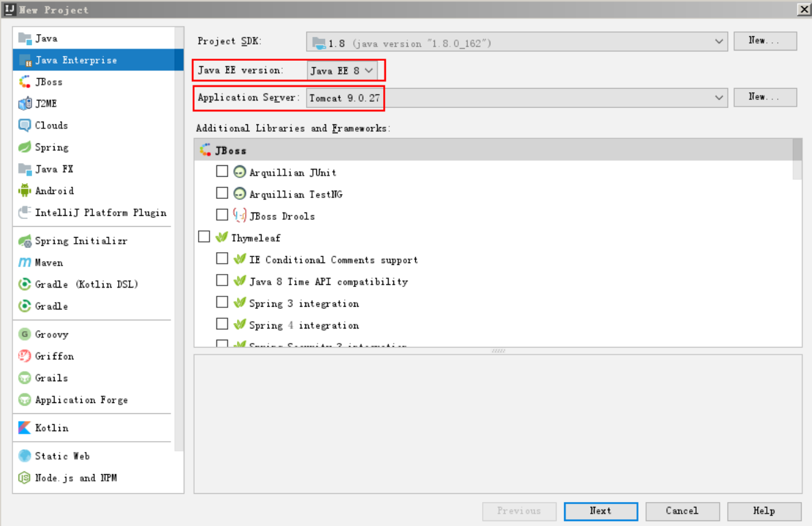Click the Java Enterprise icon in sidebar
The width and height of the screenshot is (812, 526).
click(25, 60)
